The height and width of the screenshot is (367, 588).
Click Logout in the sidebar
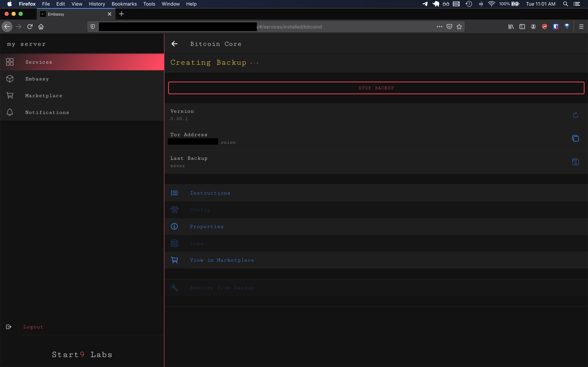coord(33,327)
